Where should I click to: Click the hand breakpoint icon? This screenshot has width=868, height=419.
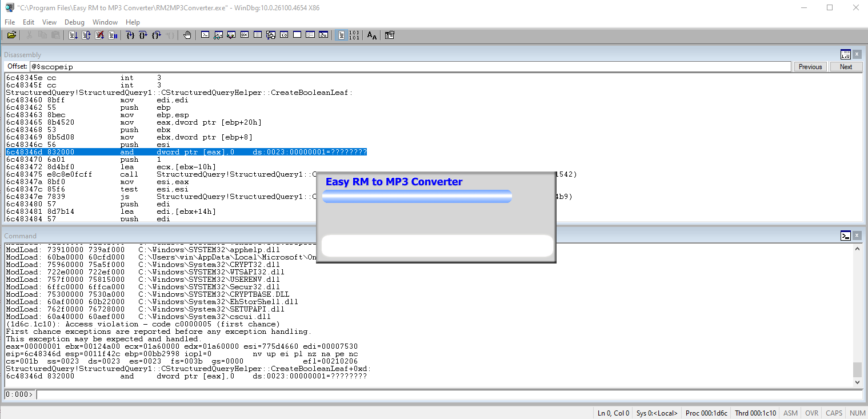tap(187, 35)
